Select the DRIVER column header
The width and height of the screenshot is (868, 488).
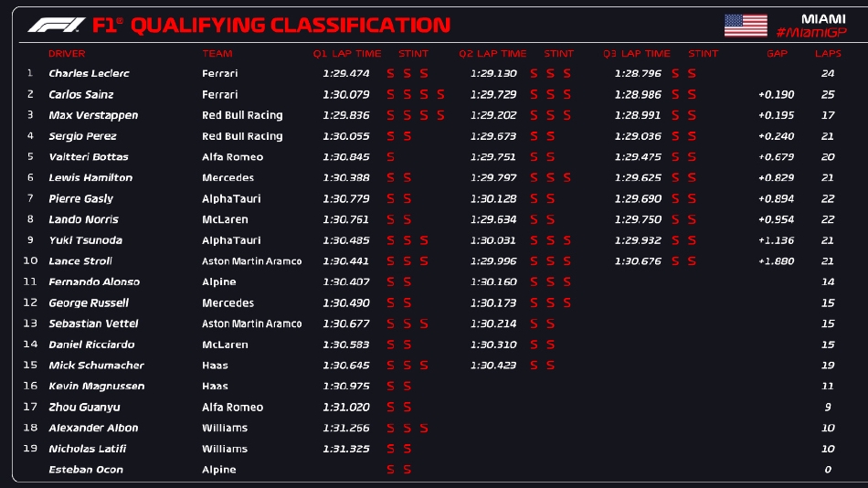pyautogui.click(x=67, y=54)
